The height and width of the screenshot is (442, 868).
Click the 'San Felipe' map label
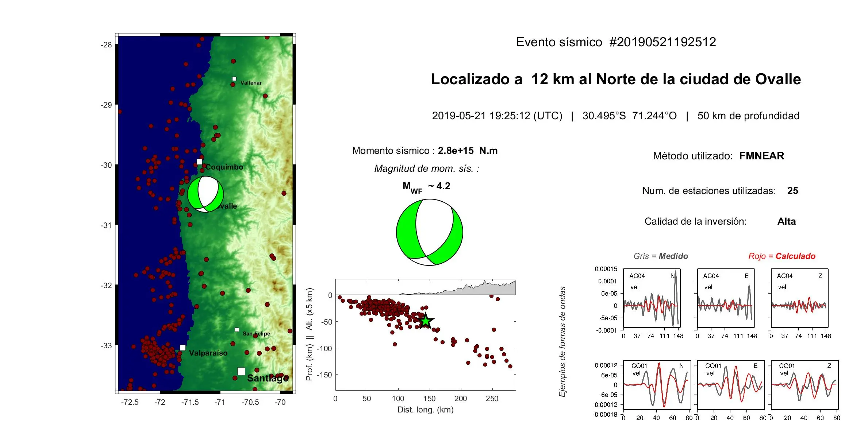[256, 334]
